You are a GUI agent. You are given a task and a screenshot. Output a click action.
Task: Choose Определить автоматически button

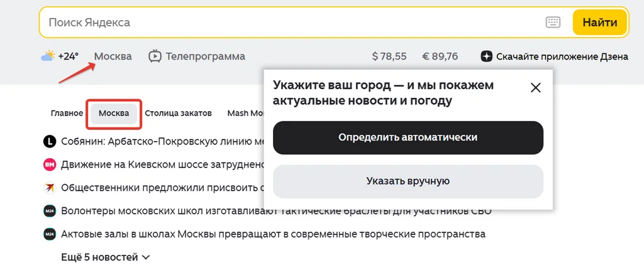click(x=408, y=138)
